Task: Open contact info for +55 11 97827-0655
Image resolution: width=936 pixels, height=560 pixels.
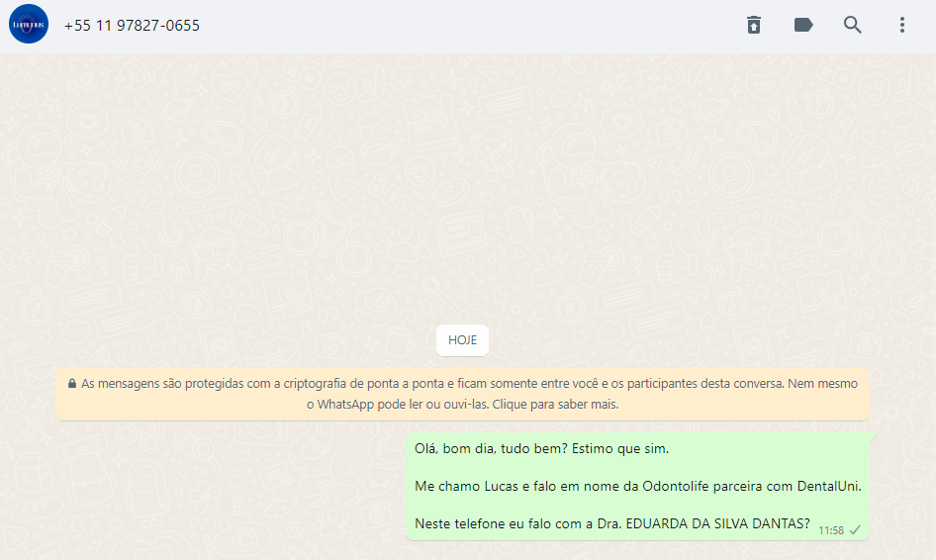Action: click(x=132, y=26)
